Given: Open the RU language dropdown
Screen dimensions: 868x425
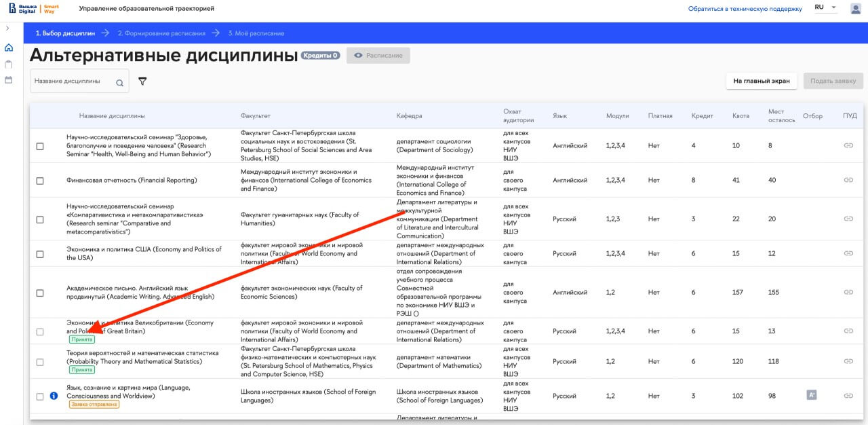Looking at the screenshot, I should click(x=825, y=7).
